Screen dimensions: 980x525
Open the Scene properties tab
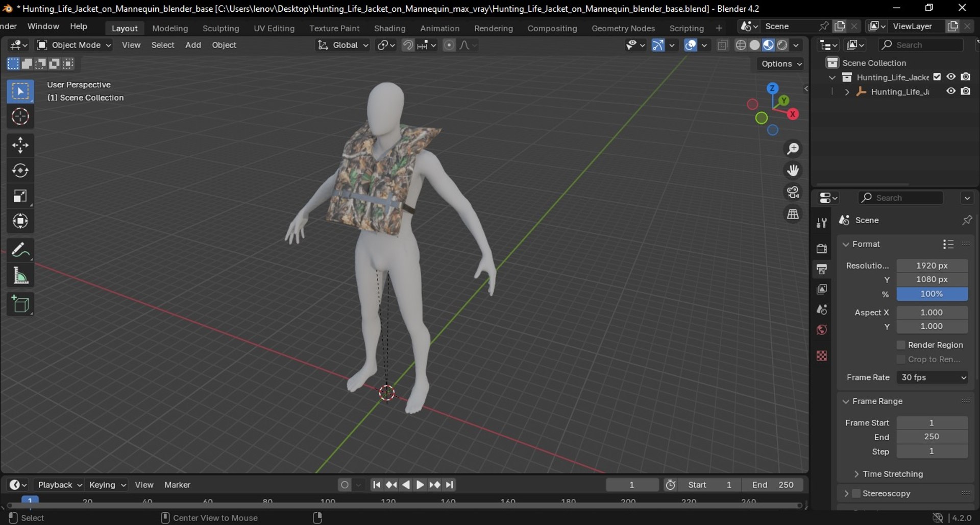[x=822, y=309]
